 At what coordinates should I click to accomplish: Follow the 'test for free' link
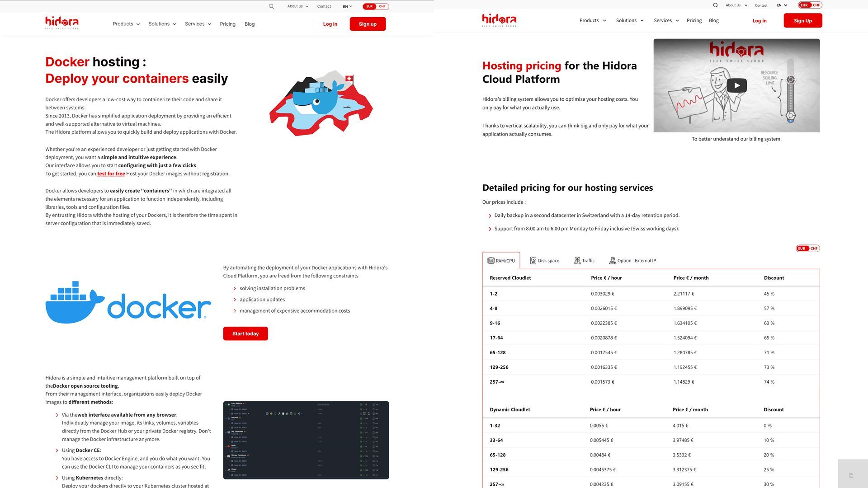(x=111, y=174)
